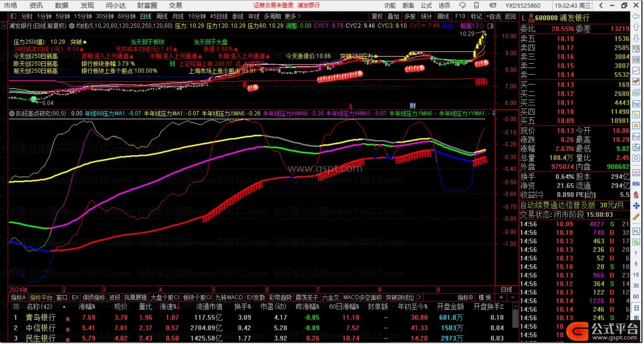Click the left arrow icon in right sidebar

(636, 16)
